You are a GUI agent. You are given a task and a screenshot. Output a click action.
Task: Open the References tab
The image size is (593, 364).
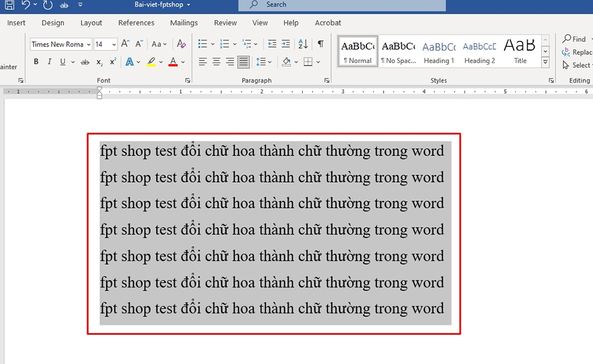point(136,23)
